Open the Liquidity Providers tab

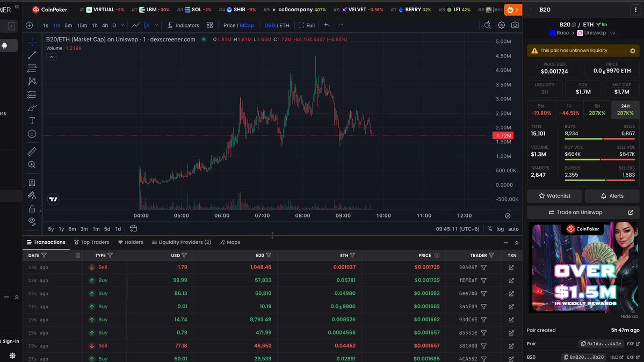[181, 242]
